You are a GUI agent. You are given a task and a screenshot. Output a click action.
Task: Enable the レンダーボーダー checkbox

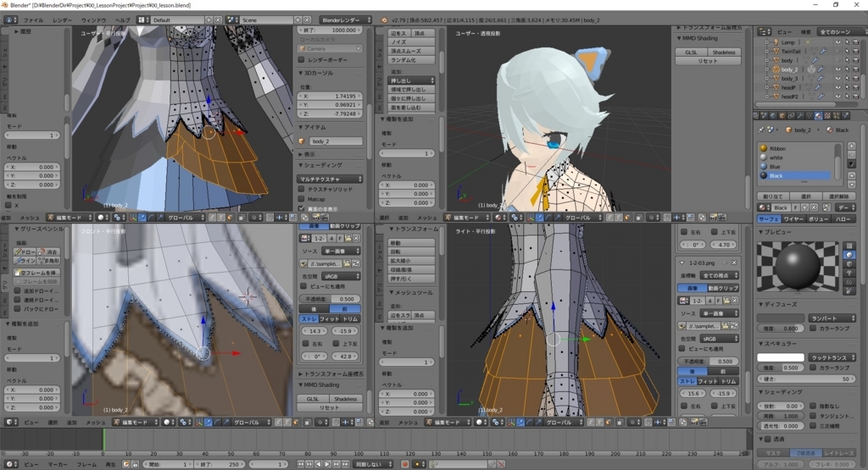coord(302,60)
